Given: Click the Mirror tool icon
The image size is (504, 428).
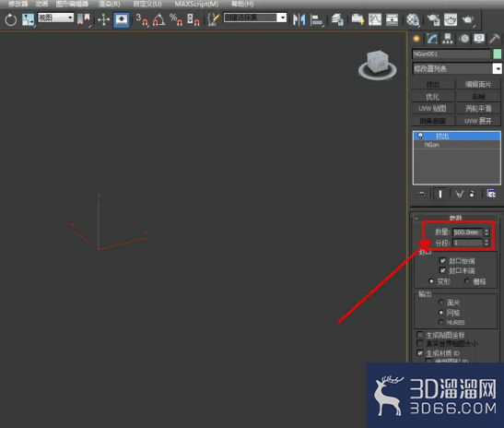Looking at the screenshot, I should point(299,19).
